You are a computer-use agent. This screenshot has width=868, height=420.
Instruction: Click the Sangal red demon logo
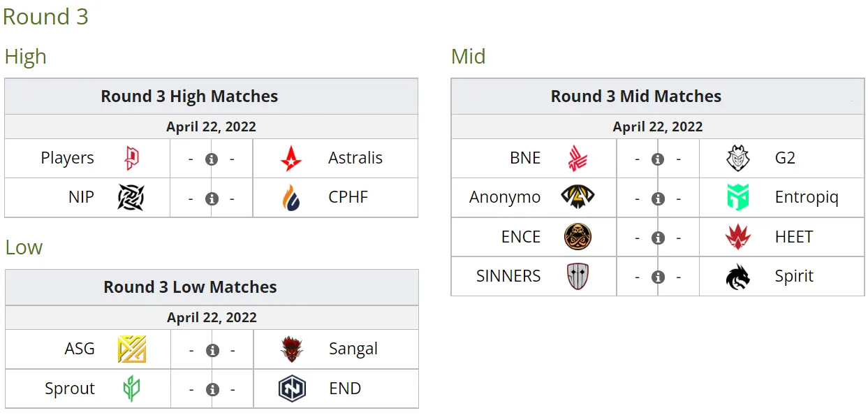pyautogui.click(x=292, y=349)
